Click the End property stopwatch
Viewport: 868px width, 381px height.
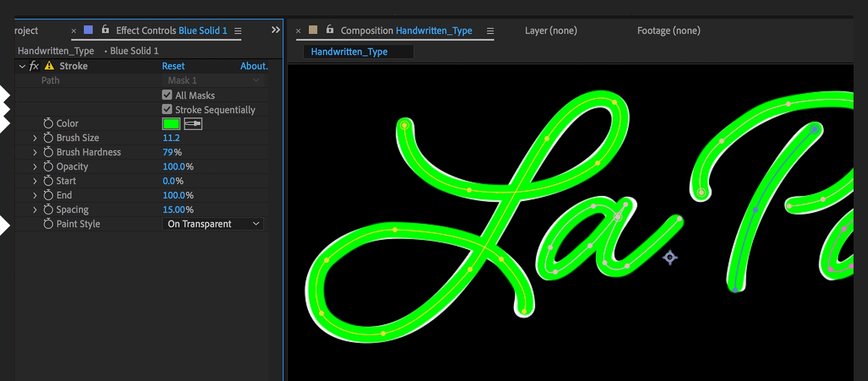(48, 195)
